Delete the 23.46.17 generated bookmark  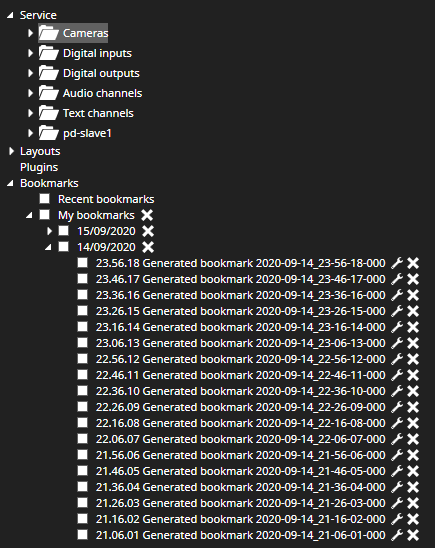coord(413,279)
